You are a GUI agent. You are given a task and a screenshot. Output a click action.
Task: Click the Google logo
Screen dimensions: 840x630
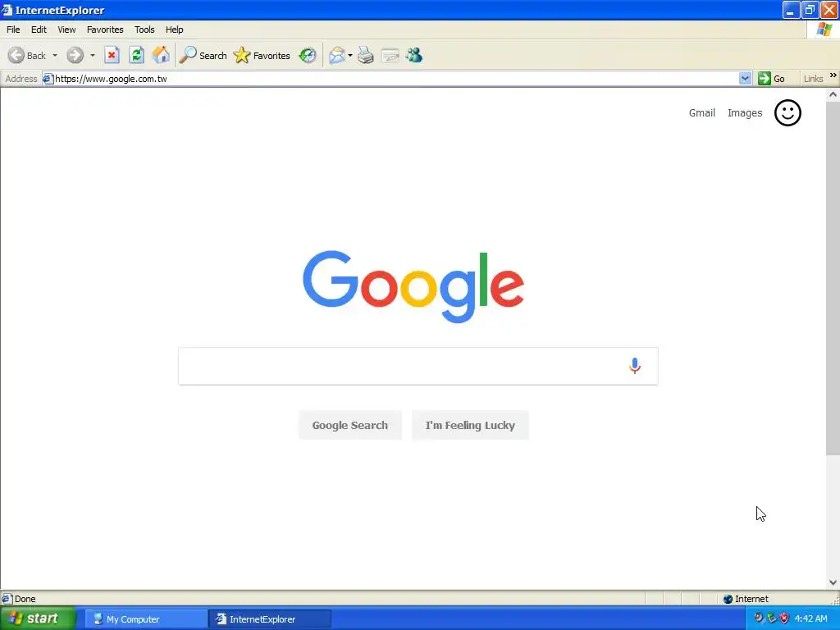coord(413,286)
